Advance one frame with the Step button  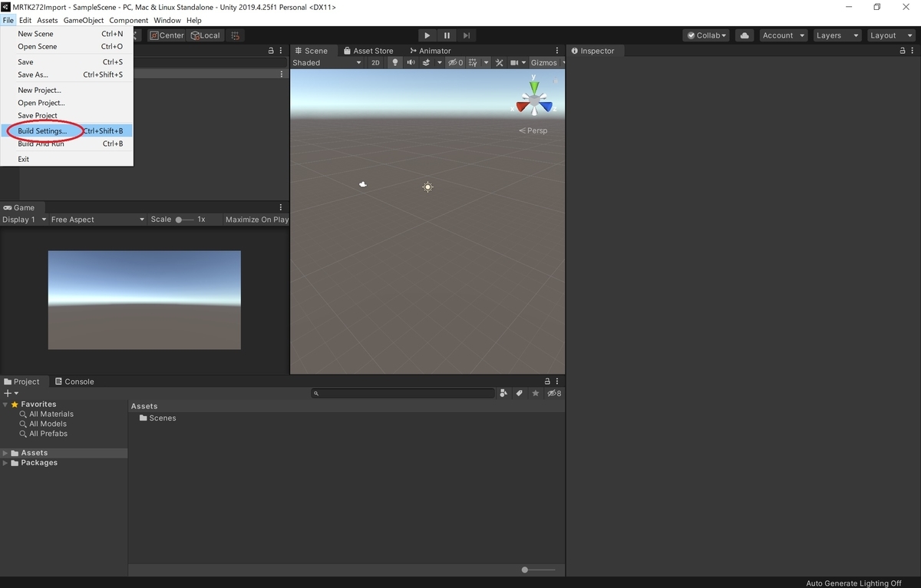(466, 35)
